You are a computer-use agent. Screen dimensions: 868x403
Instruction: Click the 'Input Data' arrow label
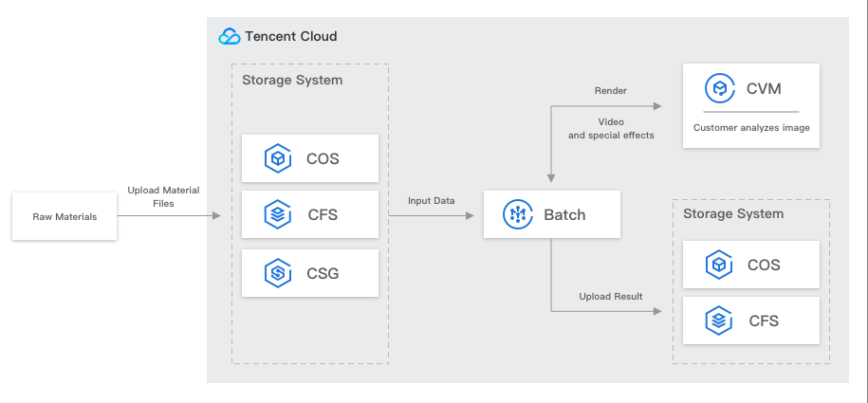[432, 200]
